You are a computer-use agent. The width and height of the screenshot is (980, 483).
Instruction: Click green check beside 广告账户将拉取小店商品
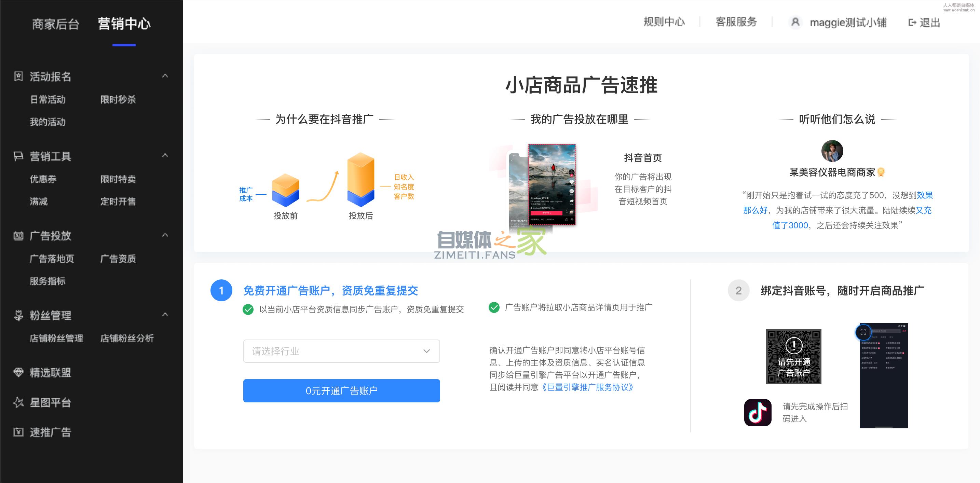point(494,307)
